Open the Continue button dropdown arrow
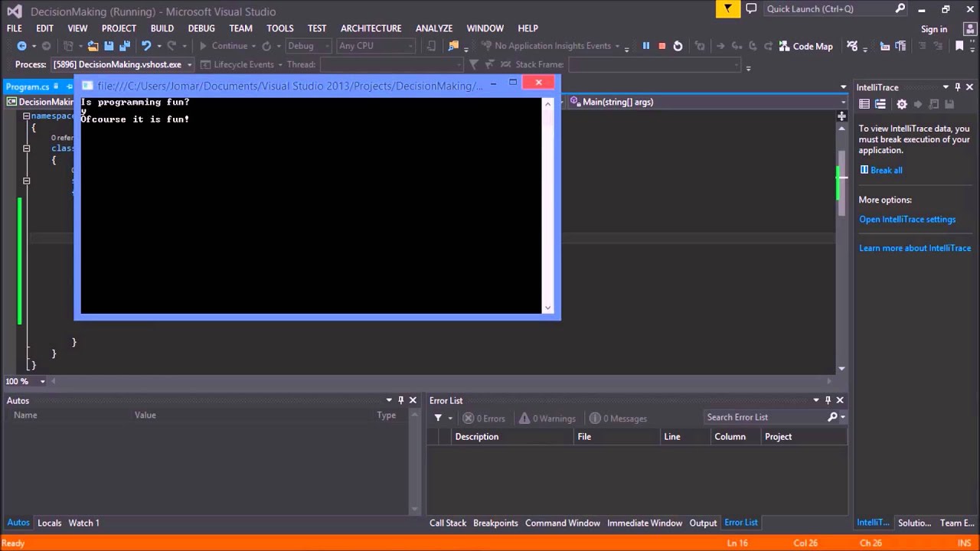 pyautogui.click(x=253, y=46)
